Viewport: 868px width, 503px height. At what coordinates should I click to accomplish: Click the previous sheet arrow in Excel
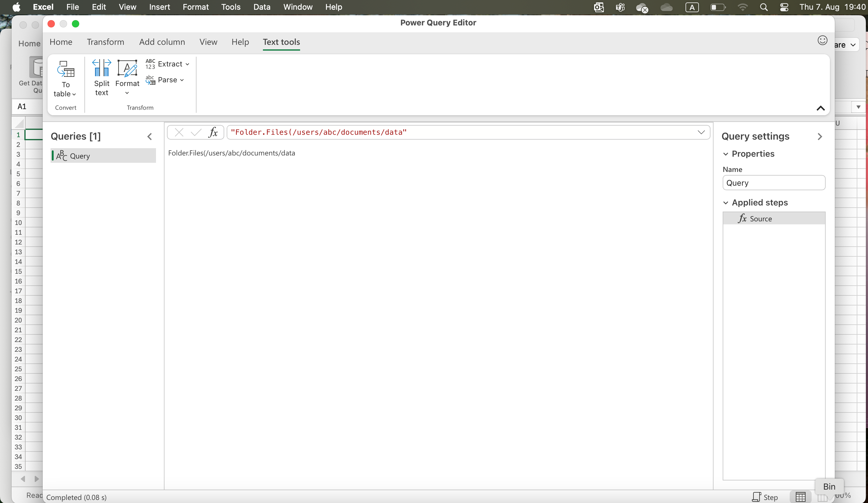(x=23, y=479)
